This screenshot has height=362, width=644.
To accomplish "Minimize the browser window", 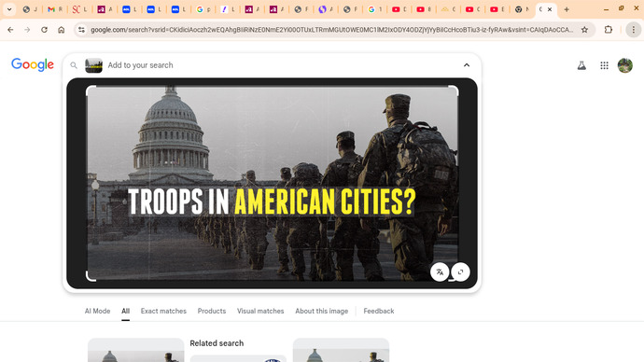I will click(606, 9).
